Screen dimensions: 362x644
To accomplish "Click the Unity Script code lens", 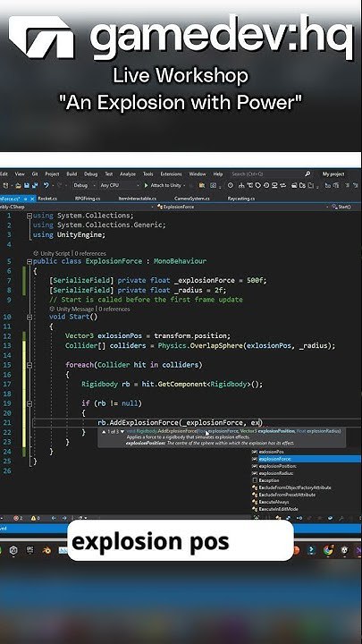I will (55, 253).
